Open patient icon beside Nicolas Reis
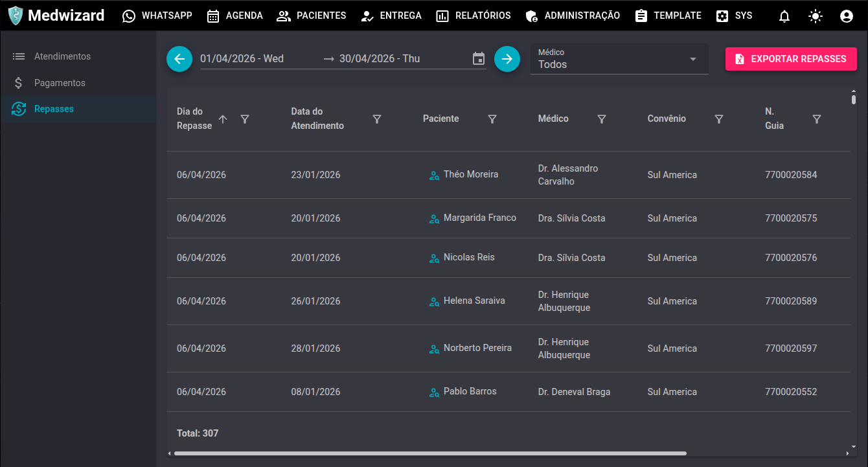The image size is (868, 467). (x=435, y=258)
